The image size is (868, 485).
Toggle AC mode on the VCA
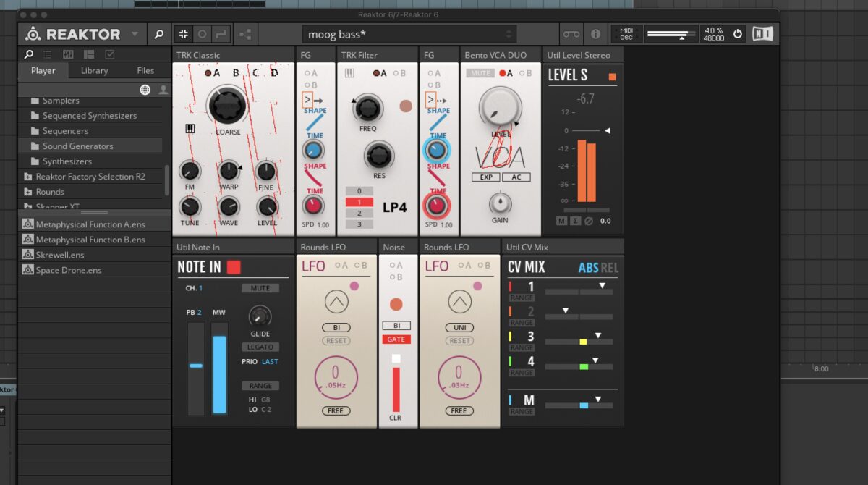516,177
